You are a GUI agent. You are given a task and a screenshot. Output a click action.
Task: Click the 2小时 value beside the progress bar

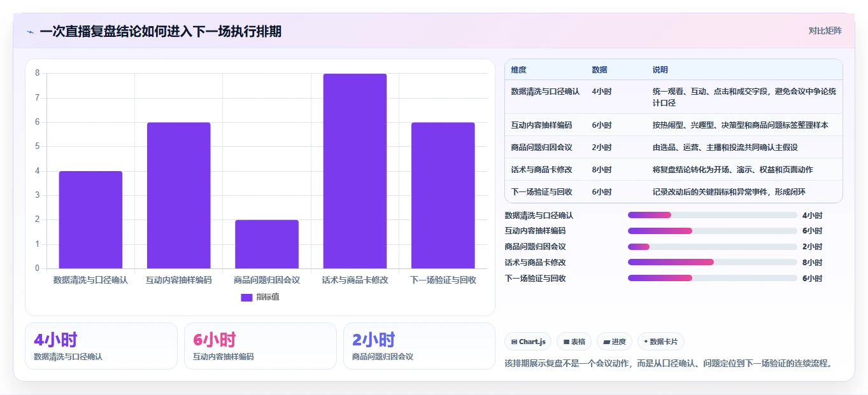click(812, 247)
